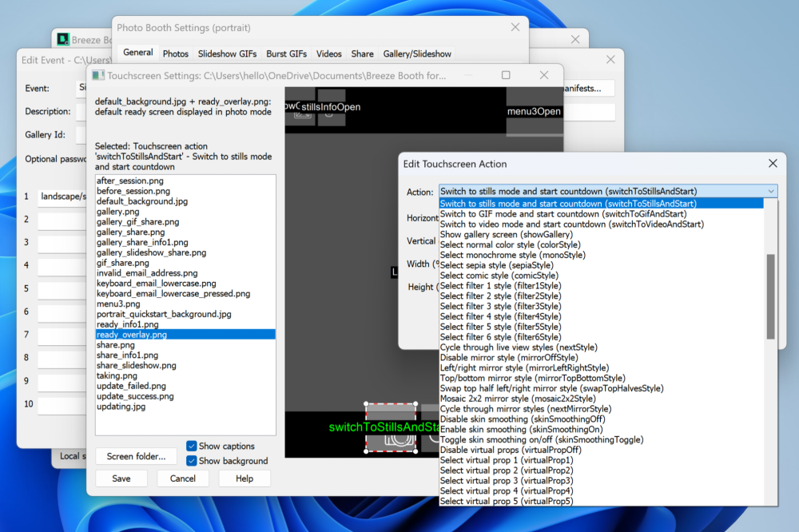Pick Cycle through live view styles option

(x=602, y=347)
